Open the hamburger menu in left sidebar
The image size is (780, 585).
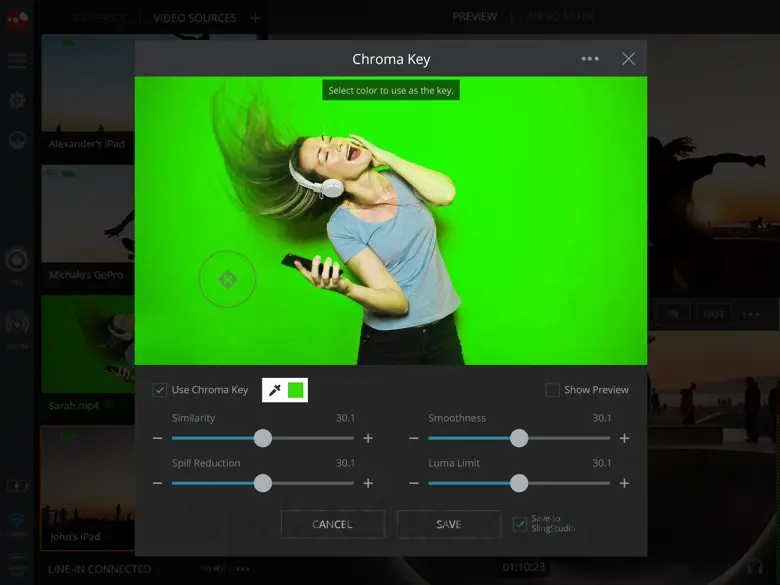coord(17,61)
